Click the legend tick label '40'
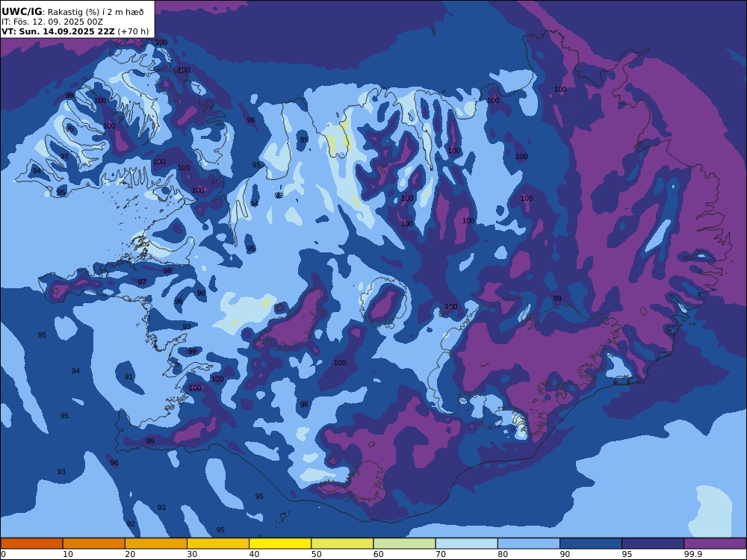747x560 pixels. click(255, 554)
